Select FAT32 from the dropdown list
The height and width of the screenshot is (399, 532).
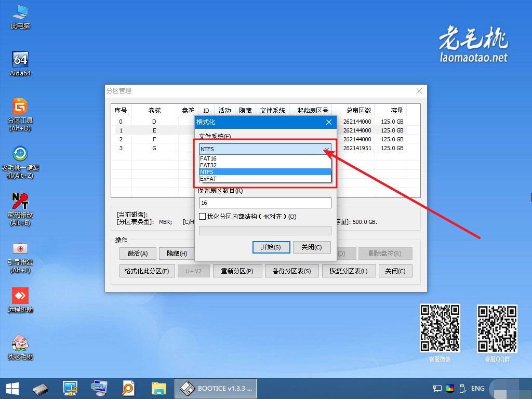(x=265, y=165)
